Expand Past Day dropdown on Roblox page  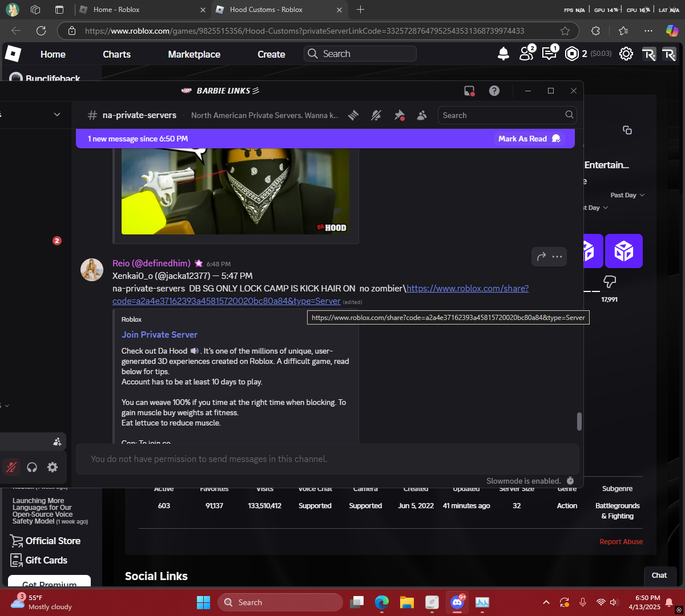pos(627,195)
